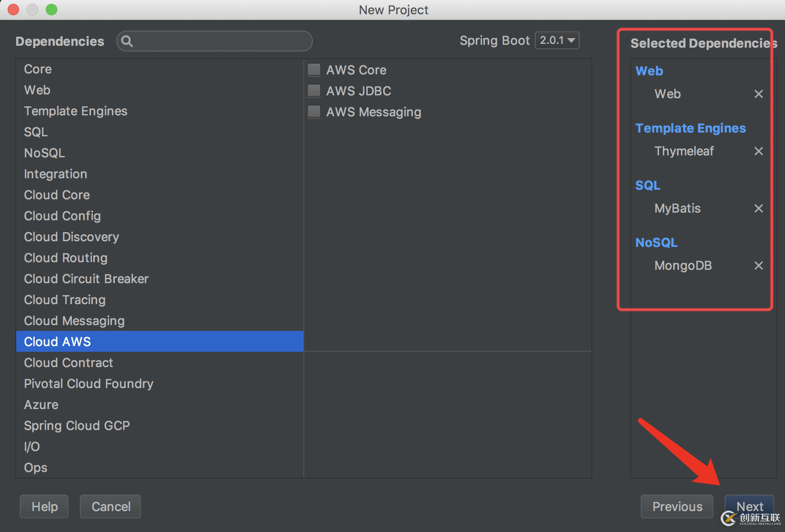Go back with the Previous button
785x532 pixels.
point(677,506)
